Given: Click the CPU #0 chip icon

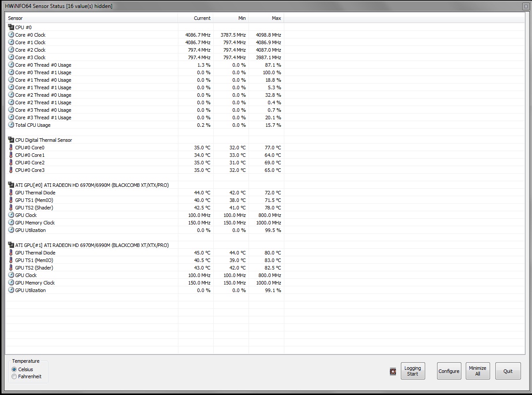Looking at the screenshot, I should click(x=11, y=27).
